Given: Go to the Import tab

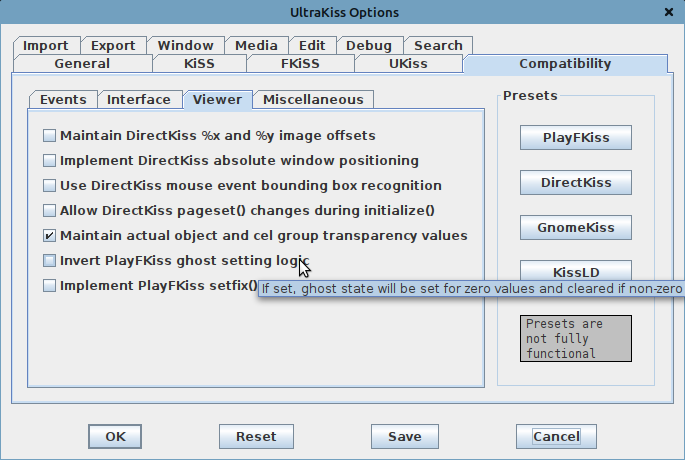Looking at the screenshot, I should pos(46,45).
